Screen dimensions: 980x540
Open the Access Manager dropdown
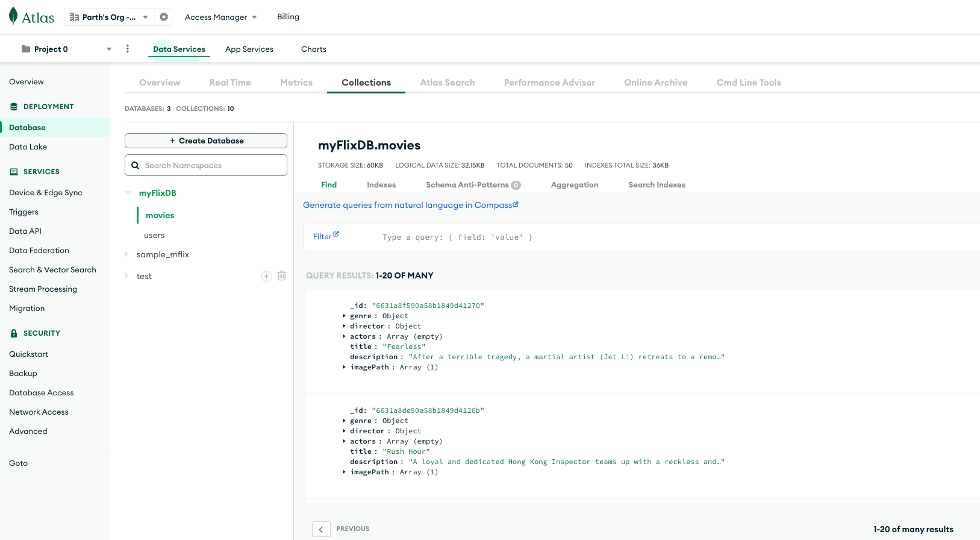220,17
